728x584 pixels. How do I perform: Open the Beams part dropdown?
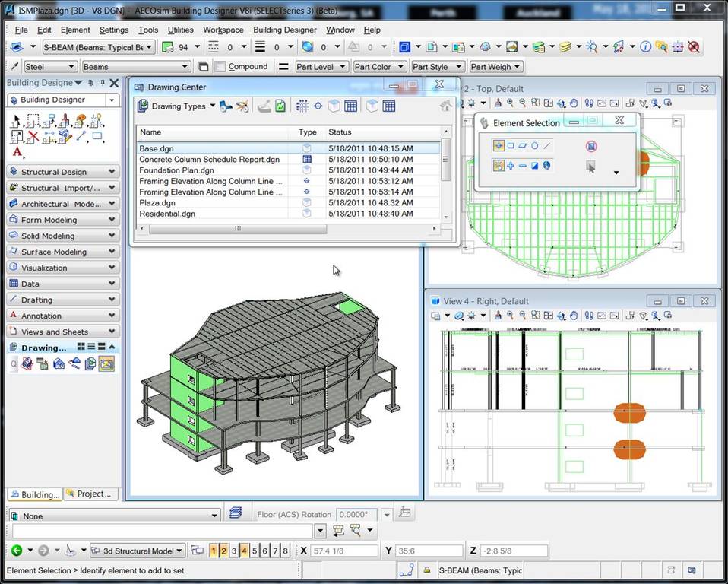tap(136, 67)
